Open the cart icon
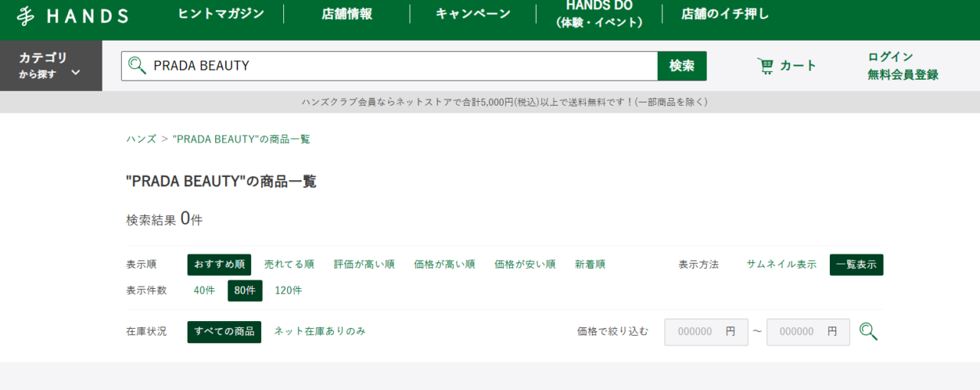Screen dimensions: 980x390 pyautogui.click(x=765, y=66)
